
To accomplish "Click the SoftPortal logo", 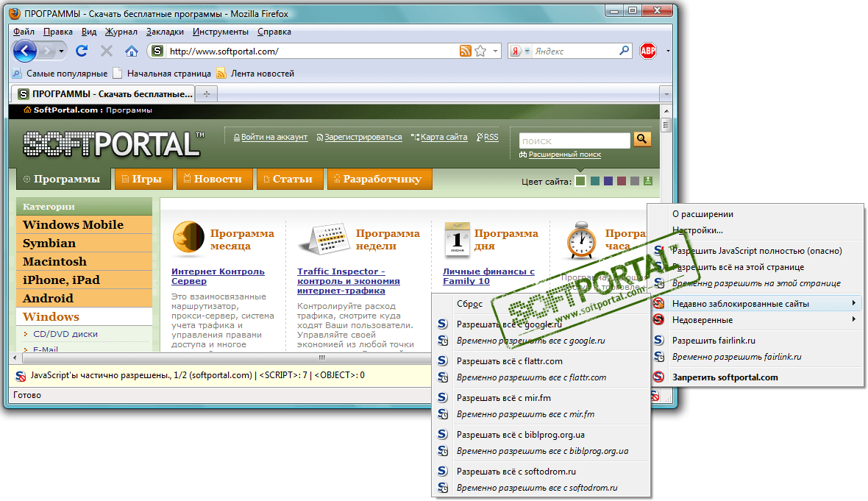I will [x=113, y=144].
